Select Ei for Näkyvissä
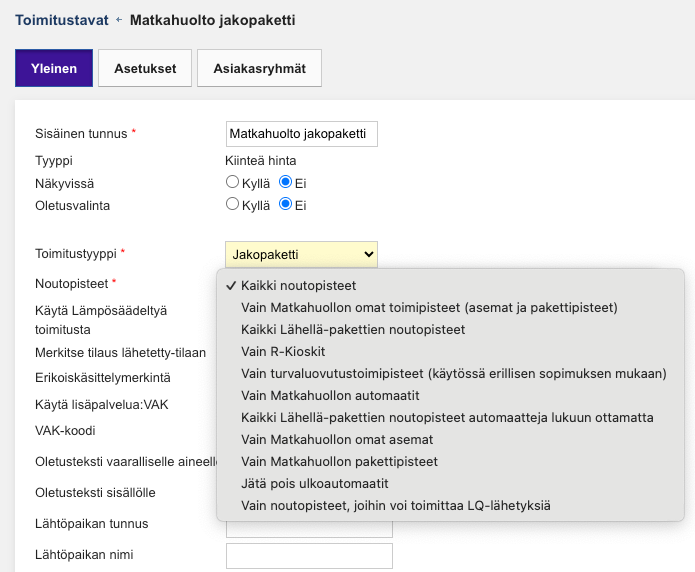The height and width of the screenshot is (572, 695). 285,182
